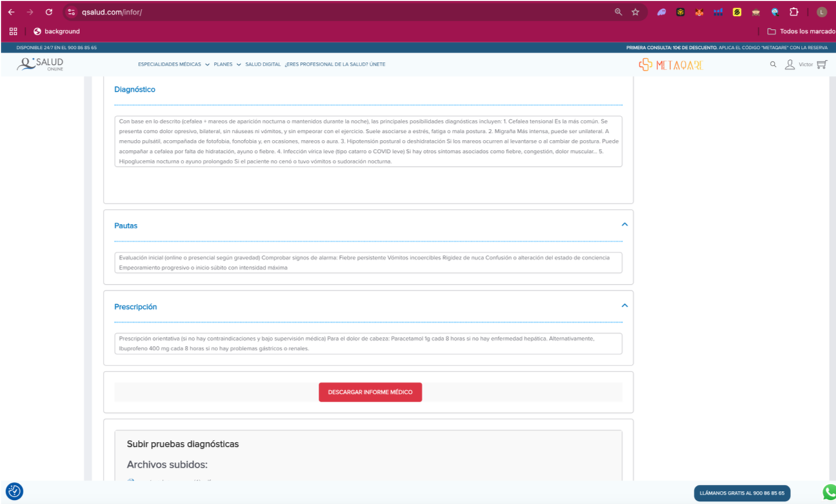The image size is (836, 504).
Task: Open the Salud Digital menu item
Action: (x=263, y=64)
